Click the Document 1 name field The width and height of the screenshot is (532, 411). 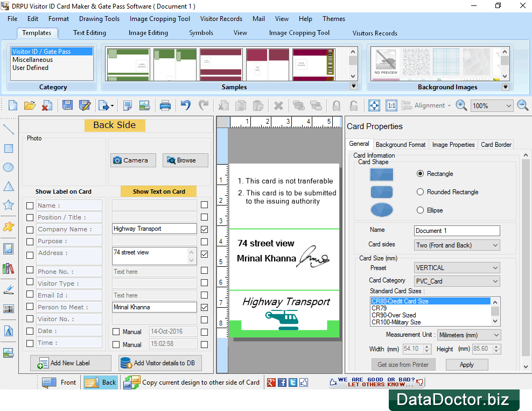[x=457, y=231]
